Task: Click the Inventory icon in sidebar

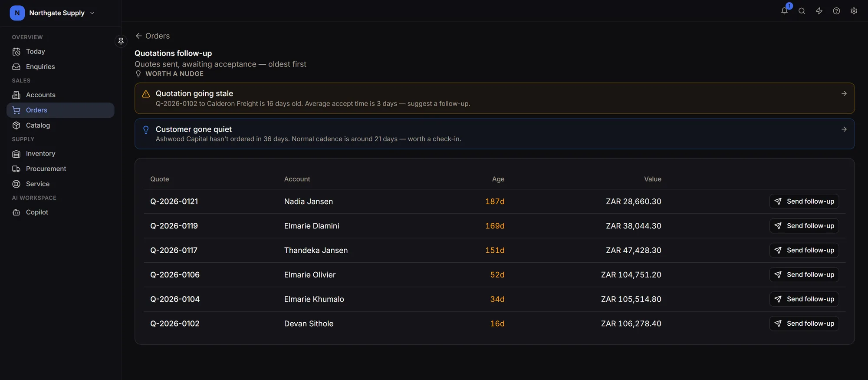Action: tap(16, 154)
